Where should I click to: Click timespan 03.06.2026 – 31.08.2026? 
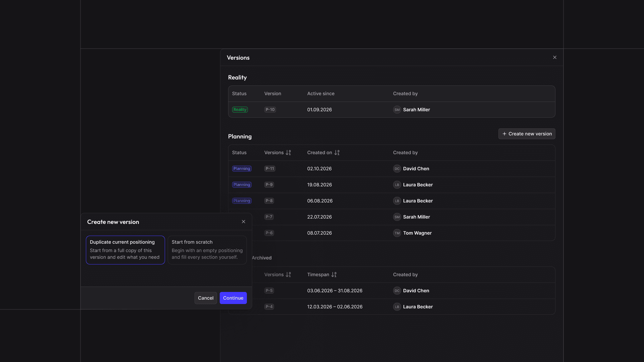coord(335,291)
